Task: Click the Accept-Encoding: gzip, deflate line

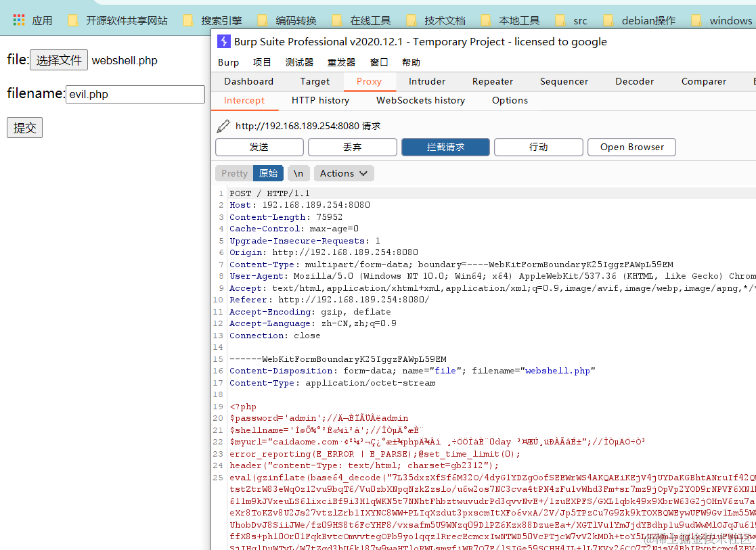Action: click(310, 311)
